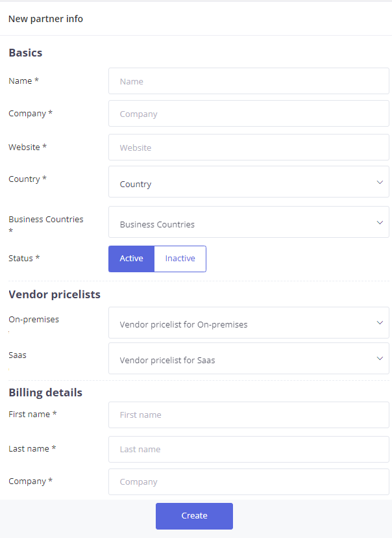
Task: Click the Company field under Basics
Action: coord(248,114)
